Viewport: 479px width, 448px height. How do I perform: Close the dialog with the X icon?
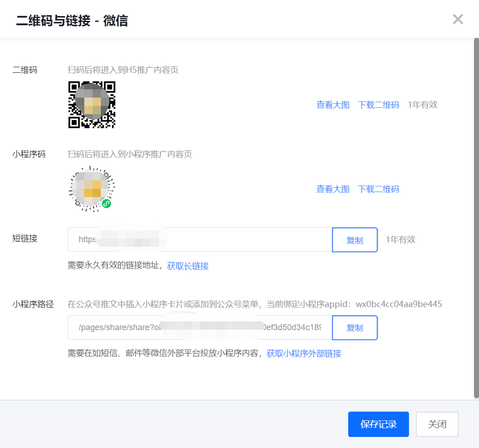pos(458,19)
